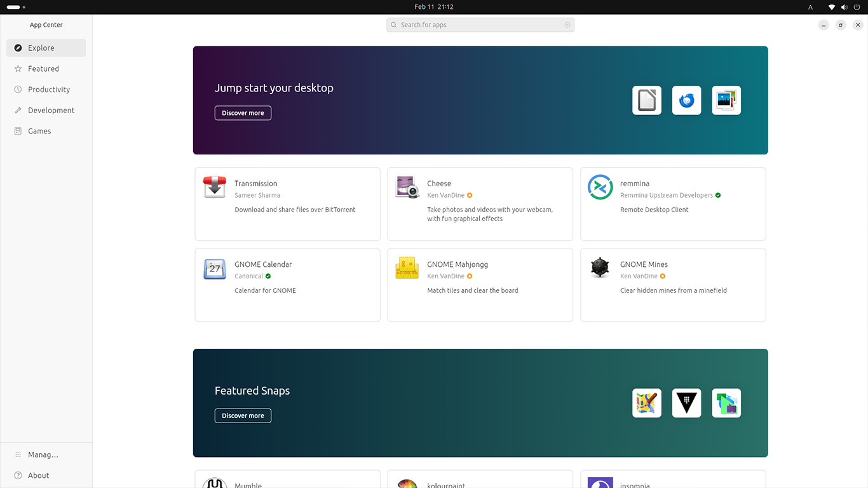Open the kolourpaint app card at bottom
This screenshot has width=868, height=488.
(480, 479)
